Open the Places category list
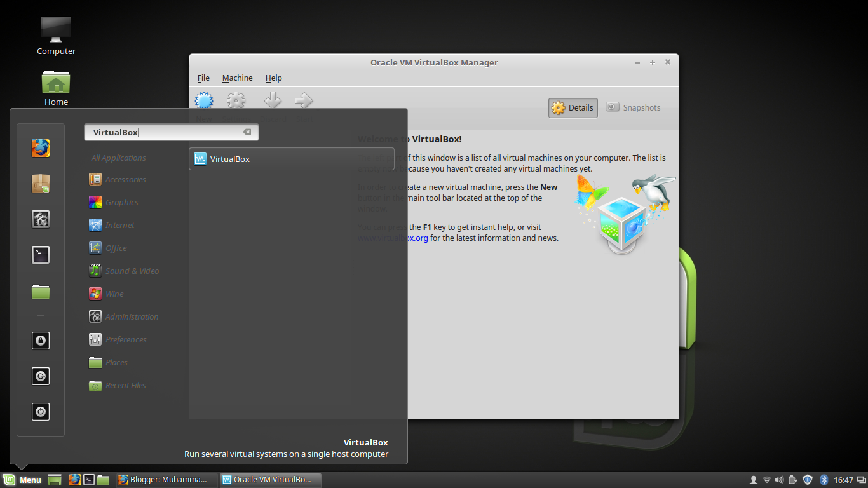This screenshot has height=488, width=868. pyautogui.click(x=115, y=362)
